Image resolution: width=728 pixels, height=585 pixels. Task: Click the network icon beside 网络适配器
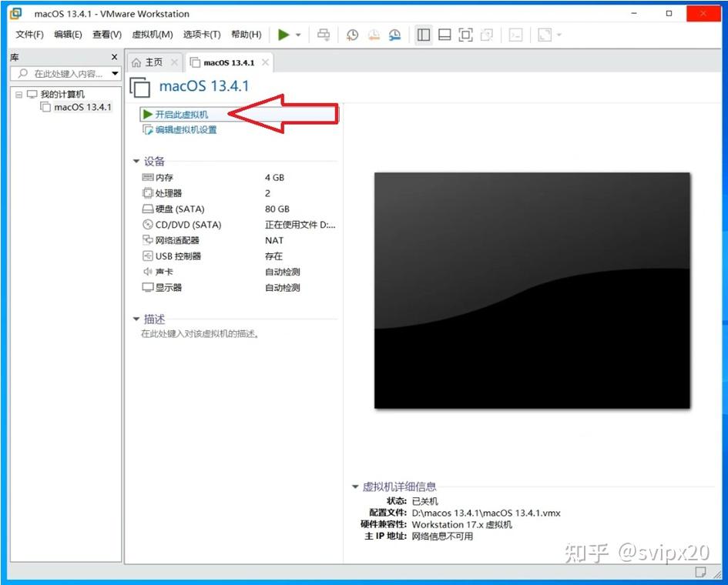click(148, 240)
